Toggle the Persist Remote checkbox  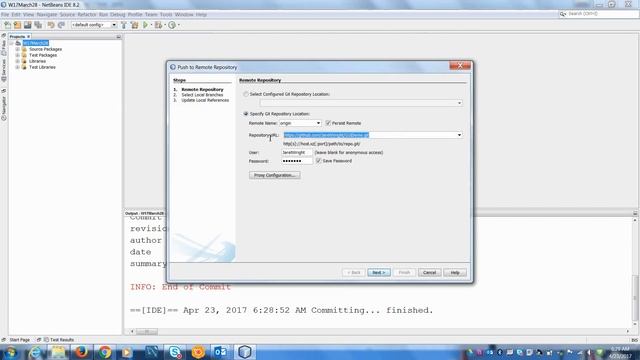[x=328, y=123]
